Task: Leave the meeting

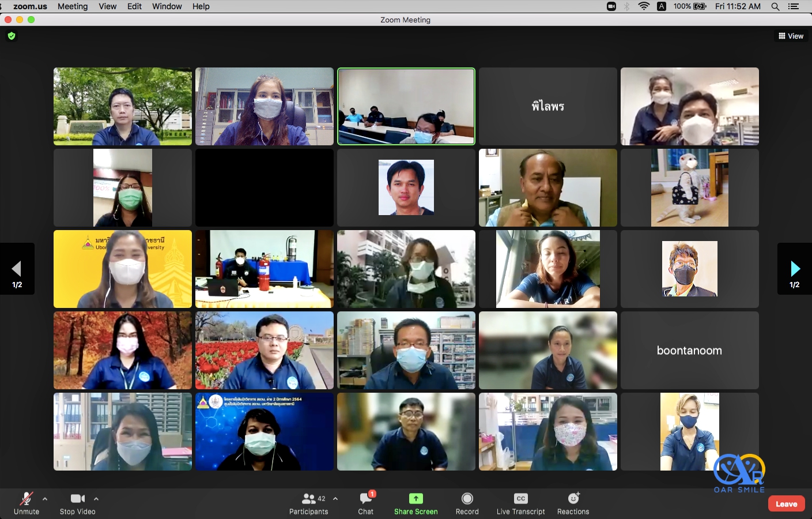Action: click(786, 503)
